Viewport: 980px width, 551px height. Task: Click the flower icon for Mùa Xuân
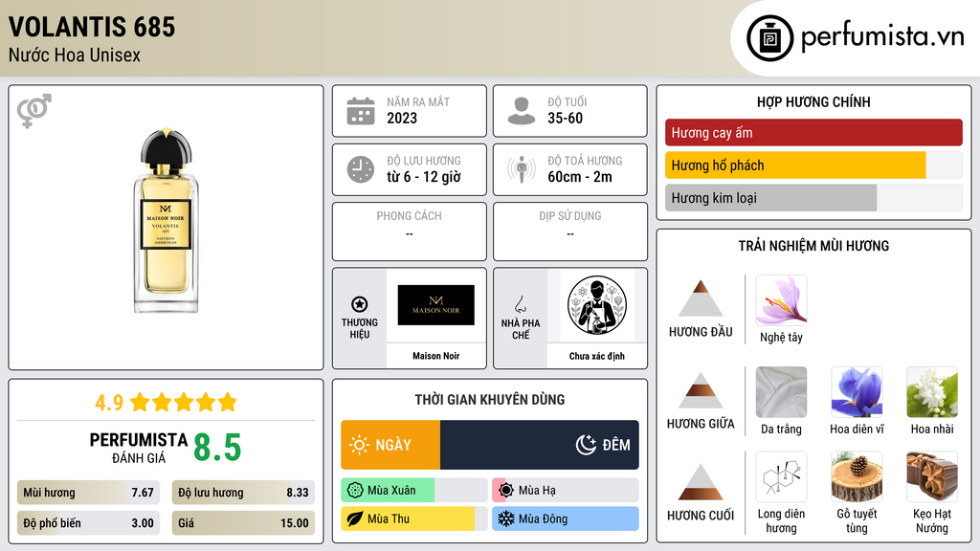(x=355, y=491)
